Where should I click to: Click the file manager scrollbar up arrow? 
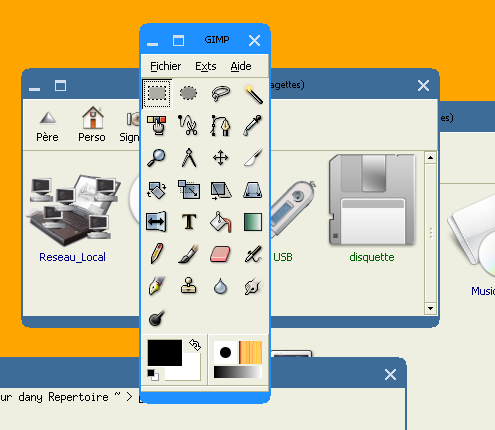coord(430,157)
